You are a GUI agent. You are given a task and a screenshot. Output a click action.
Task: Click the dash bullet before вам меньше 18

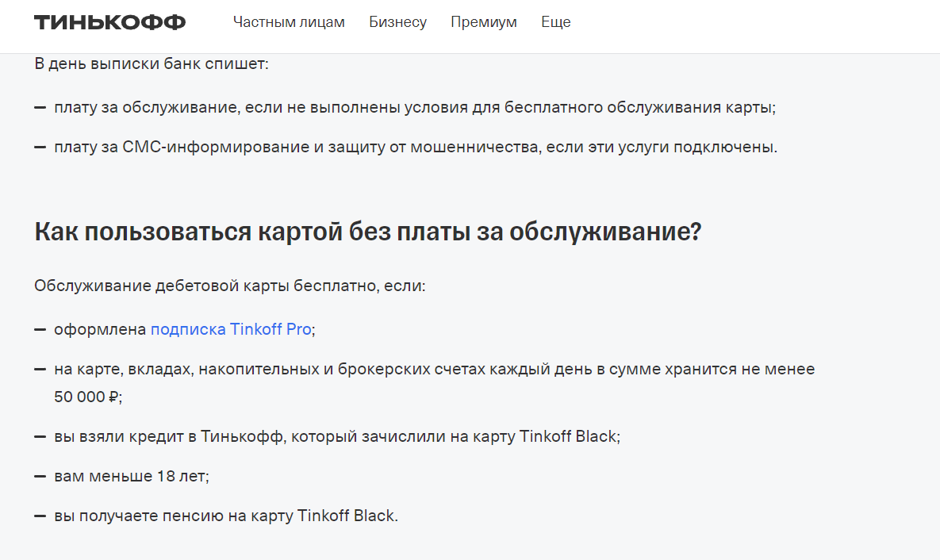[x=40, y=476]
